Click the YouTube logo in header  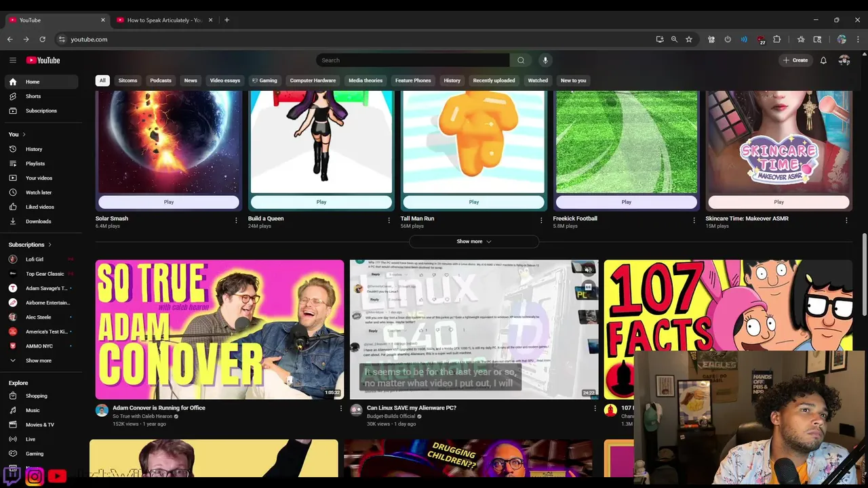(43, 60)
